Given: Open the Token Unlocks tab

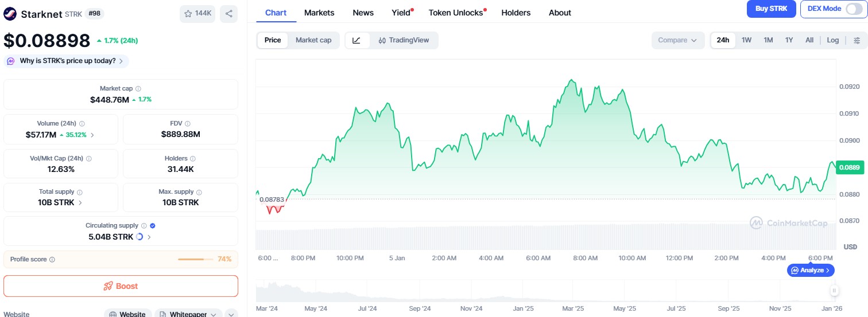Looking at the screenshot, I should pyautogui.click(x=457, y=13).
